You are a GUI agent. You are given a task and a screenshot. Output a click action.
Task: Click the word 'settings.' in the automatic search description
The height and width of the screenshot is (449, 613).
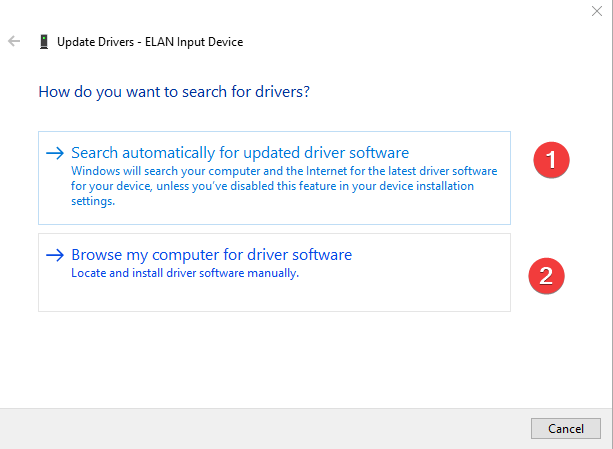pos(93,201)
